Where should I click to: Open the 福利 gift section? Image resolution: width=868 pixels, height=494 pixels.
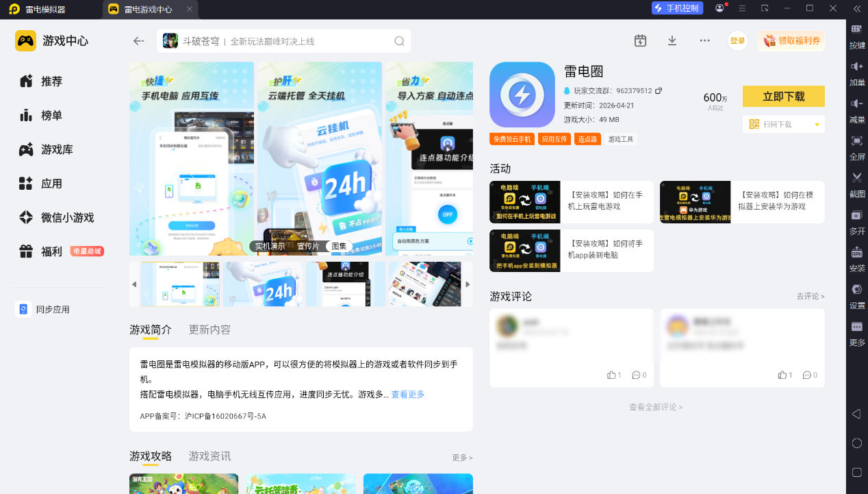(x=60, y=251)
